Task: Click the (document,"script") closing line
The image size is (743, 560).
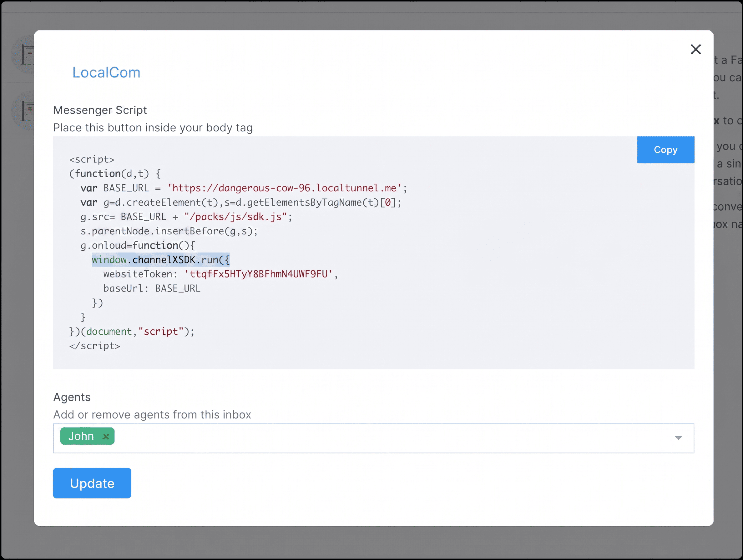Action: pyautogui.click(x=132, y=331)
